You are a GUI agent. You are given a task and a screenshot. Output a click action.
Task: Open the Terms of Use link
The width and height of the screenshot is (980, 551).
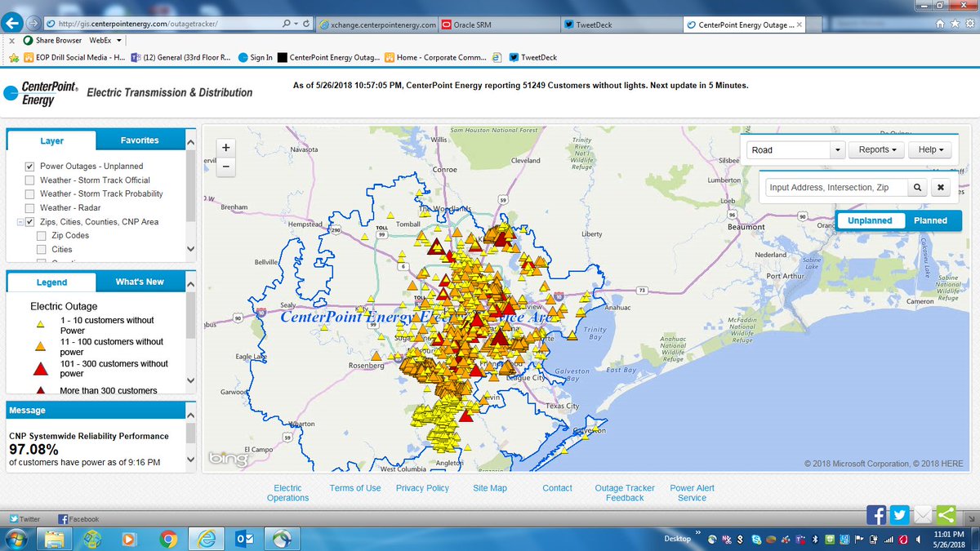tap(355, 488)
